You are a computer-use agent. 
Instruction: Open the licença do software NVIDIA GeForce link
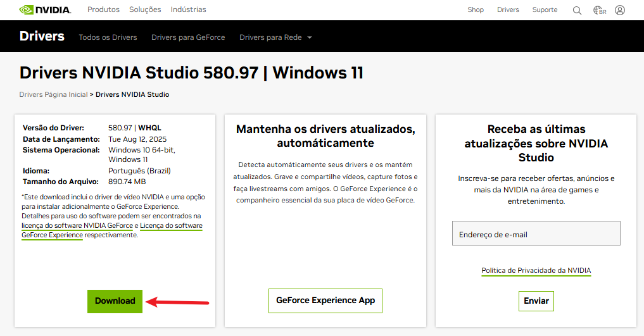point(77,225)
